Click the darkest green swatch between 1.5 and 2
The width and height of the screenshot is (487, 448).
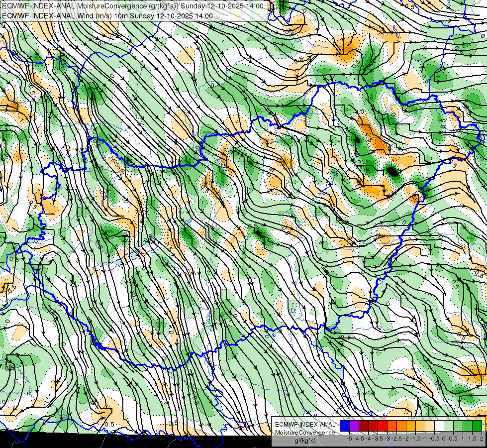(x=477, y=426)
